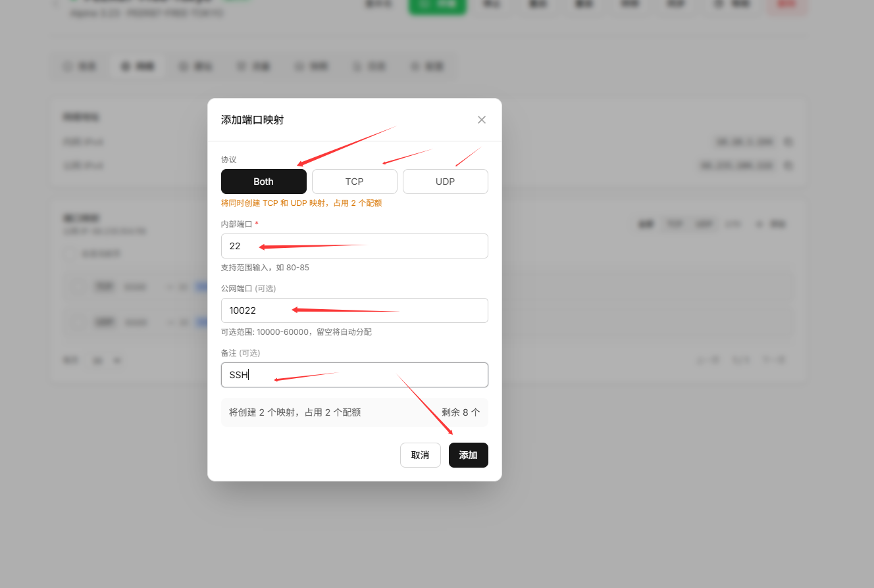874x588 pixels.
Task: Tick the select-all checkbox above the mapping rows
Action: (69, 254)
